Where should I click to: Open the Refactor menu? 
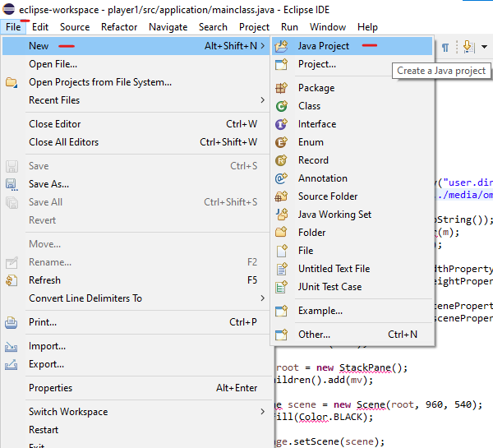pos(119,27)
